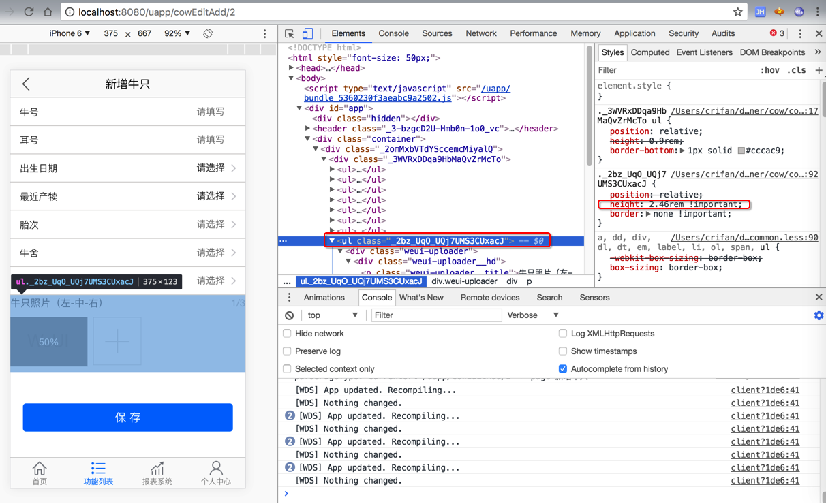The width and height of the screenshot is (826, 504).
Task: Click the browser home icon
Action: (48, 12)
